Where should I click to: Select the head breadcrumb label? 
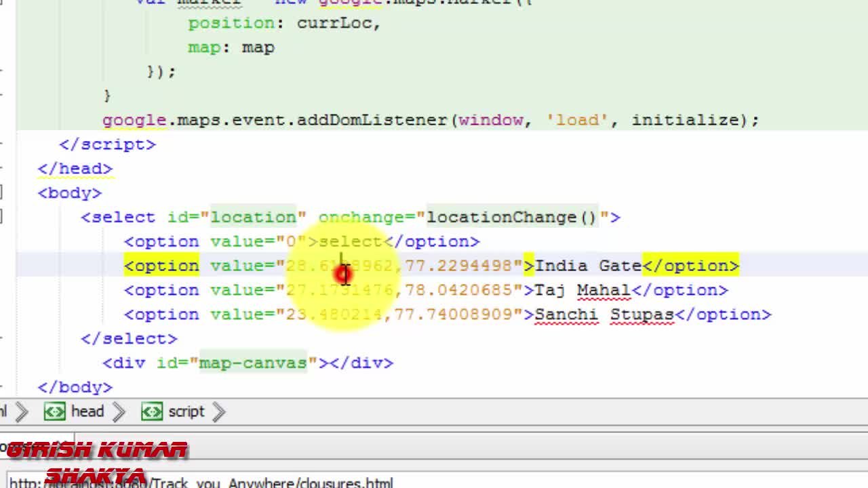(x=87, y=411)
